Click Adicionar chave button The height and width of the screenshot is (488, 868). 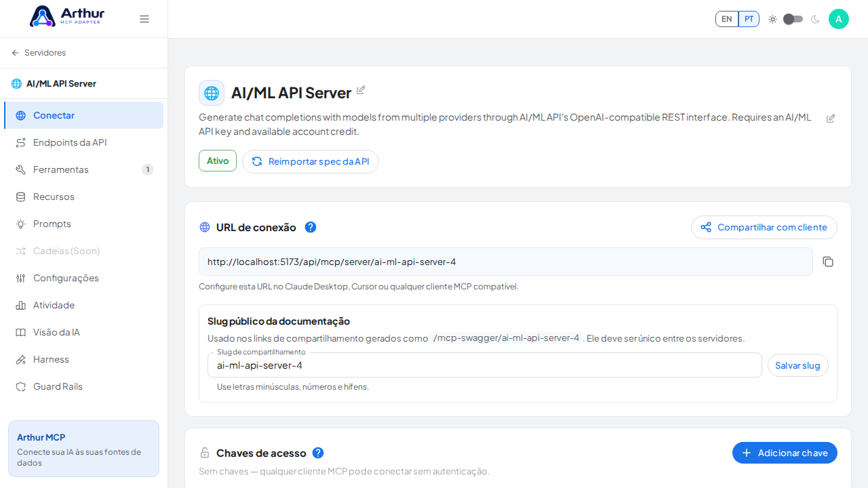785,453
